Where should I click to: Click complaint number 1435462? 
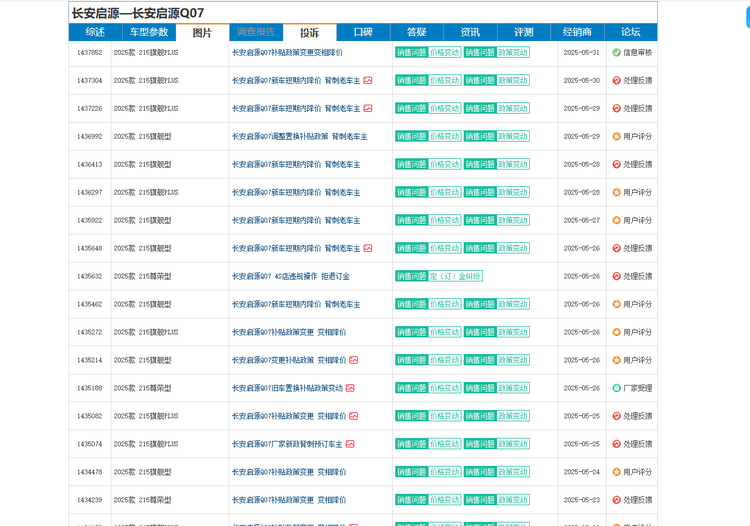(x=89, y=304)
